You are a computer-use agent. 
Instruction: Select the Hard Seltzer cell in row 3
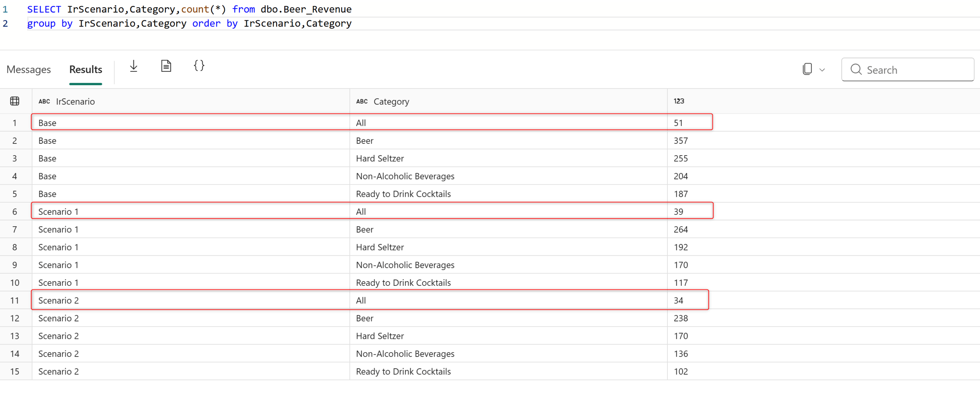tap(380, 159)
